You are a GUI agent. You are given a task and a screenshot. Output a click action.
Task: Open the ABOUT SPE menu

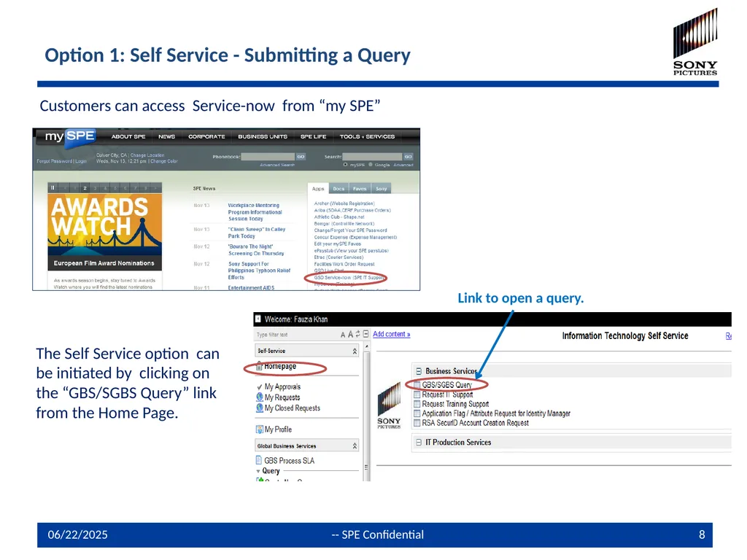(128, 136)
